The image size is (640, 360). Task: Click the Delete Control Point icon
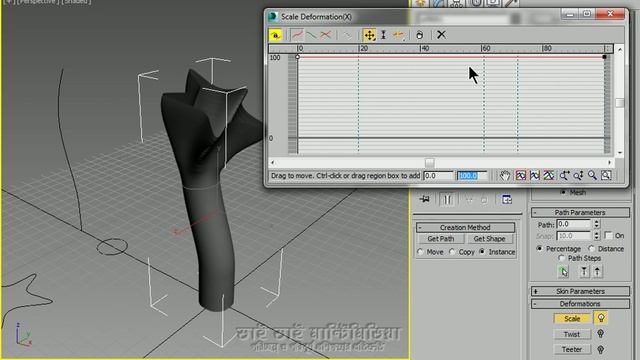(x=420, y=35)
